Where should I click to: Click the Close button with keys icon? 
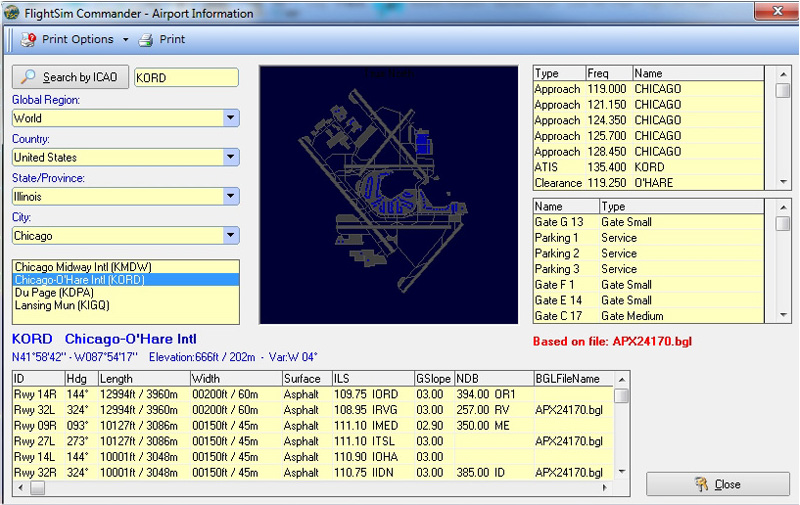718,484
